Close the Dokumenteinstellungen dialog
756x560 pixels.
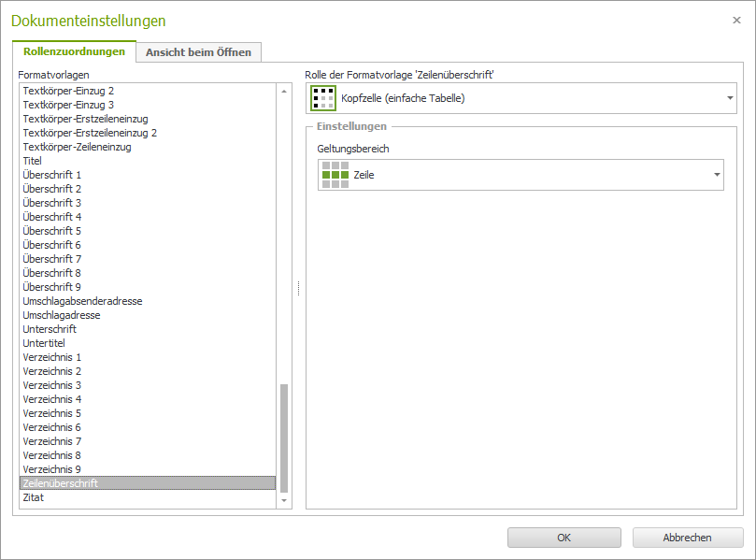[x=736, y=20]
